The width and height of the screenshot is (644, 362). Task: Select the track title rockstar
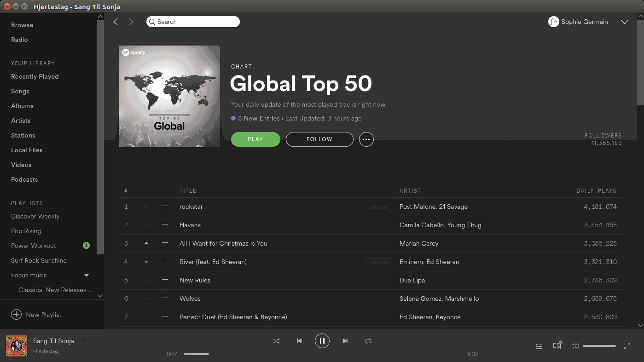click(x=191, y=207)
